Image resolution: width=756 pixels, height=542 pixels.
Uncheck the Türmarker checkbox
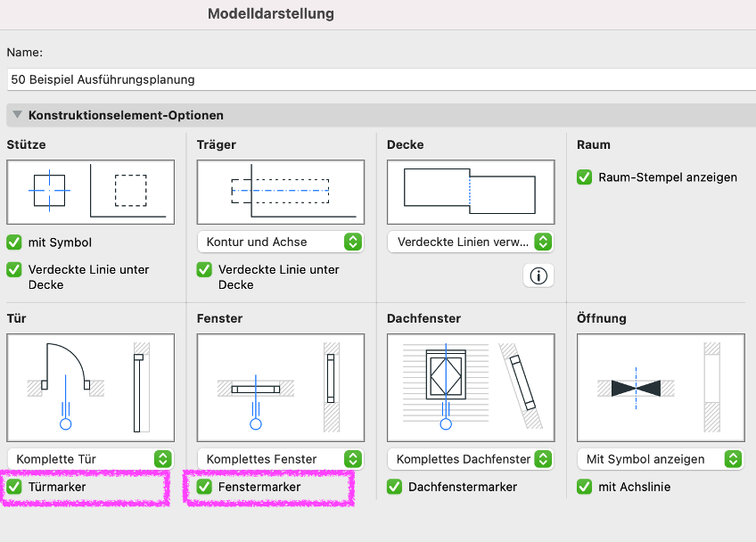(14, 487)
